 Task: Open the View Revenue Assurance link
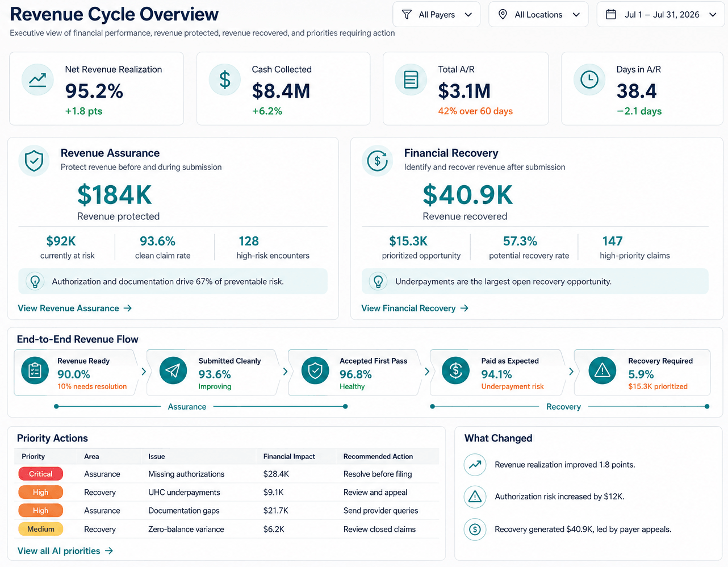75,308
